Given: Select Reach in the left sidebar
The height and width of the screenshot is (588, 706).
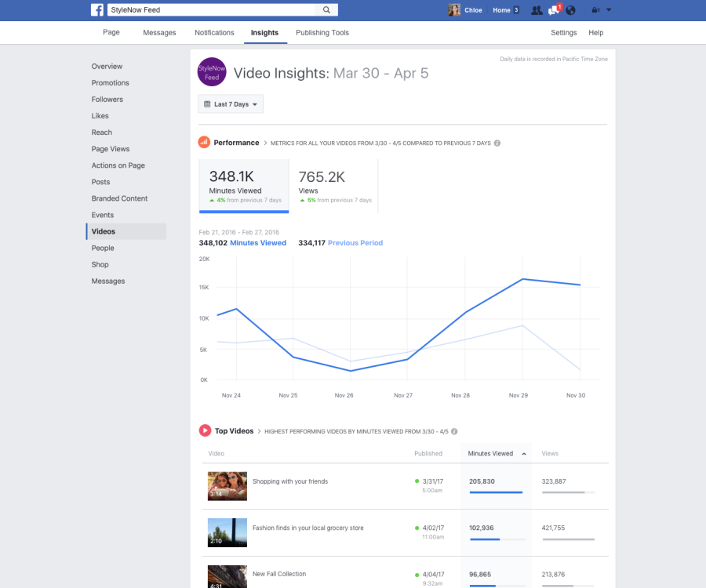Looking at the screenshot, I should pyautogui.click(x=101, y=132).
